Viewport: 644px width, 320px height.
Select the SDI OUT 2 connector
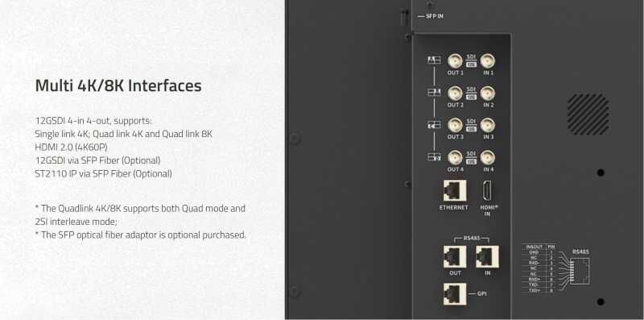coord(455,94)
